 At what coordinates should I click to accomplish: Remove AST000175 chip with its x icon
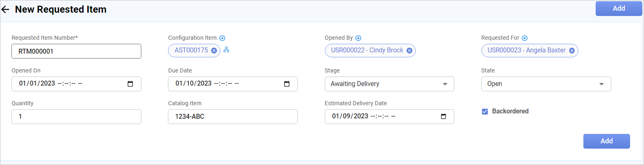(214, 51)
